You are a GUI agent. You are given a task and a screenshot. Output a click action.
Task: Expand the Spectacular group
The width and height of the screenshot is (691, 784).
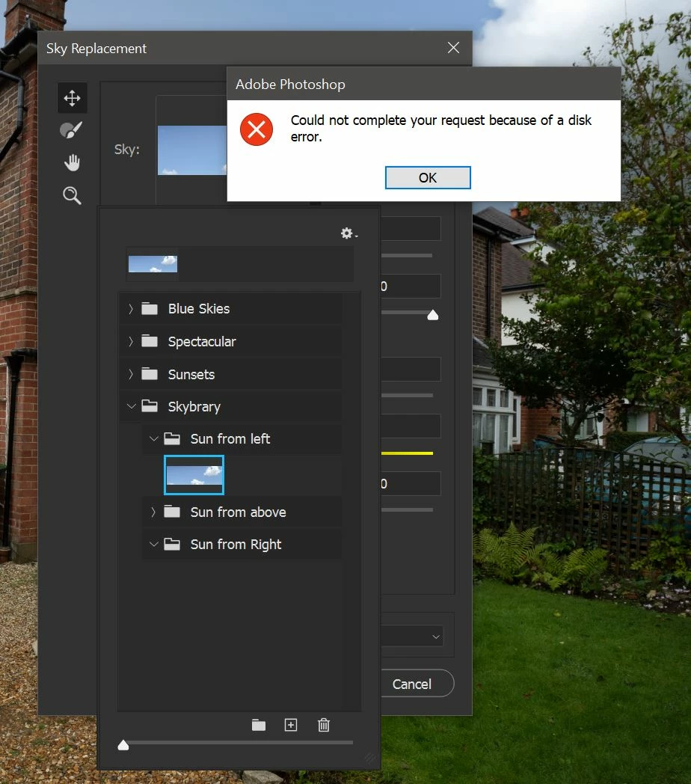pos(131,341)
